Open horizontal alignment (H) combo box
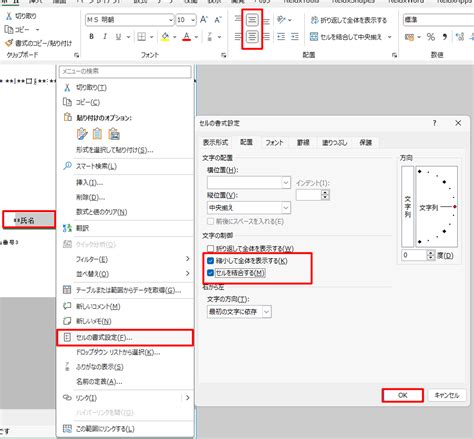474x439 pixels. [249, 183]
